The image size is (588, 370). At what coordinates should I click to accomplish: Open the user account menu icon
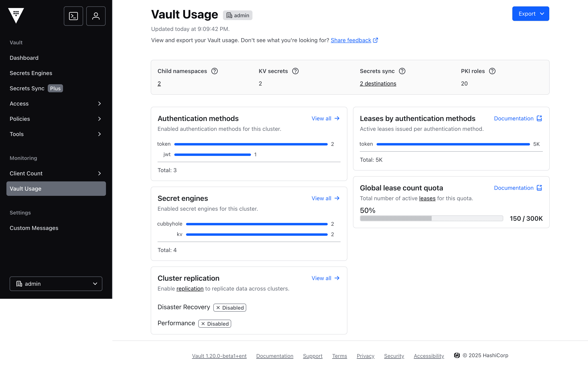96,16
